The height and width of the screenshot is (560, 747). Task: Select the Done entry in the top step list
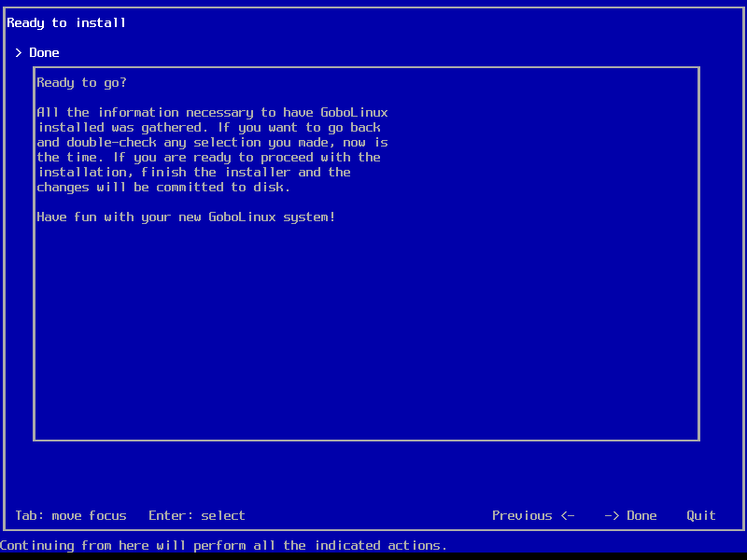44,52
